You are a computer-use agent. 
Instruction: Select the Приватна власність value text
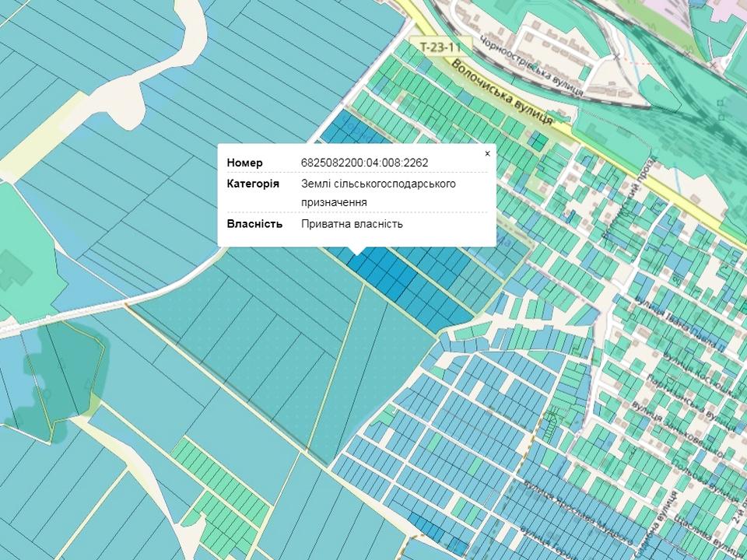click(352, 224)
